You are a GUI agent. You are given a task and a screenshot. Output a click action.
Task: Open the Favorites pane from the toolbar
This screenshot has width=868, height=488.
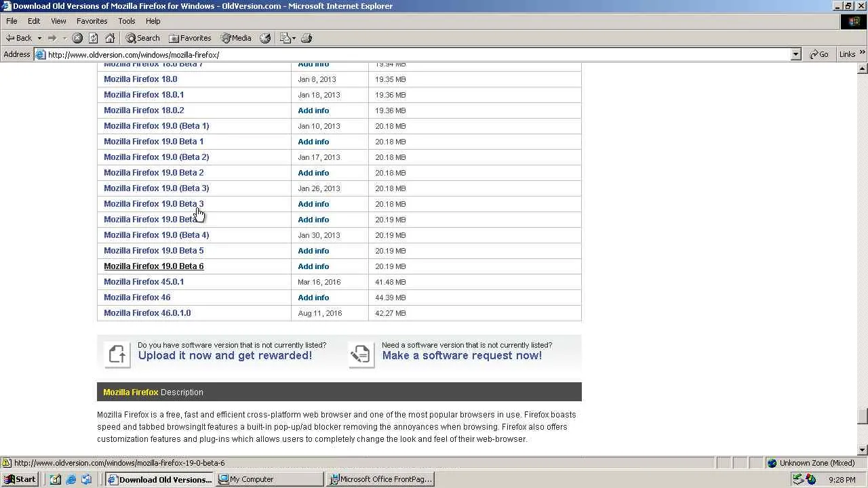pyautogui.click(x=190, y=38)
